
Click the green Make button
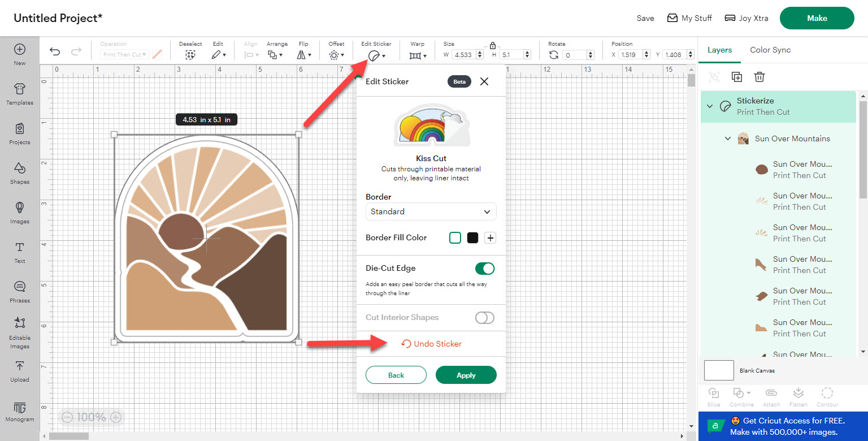(817, 18)
